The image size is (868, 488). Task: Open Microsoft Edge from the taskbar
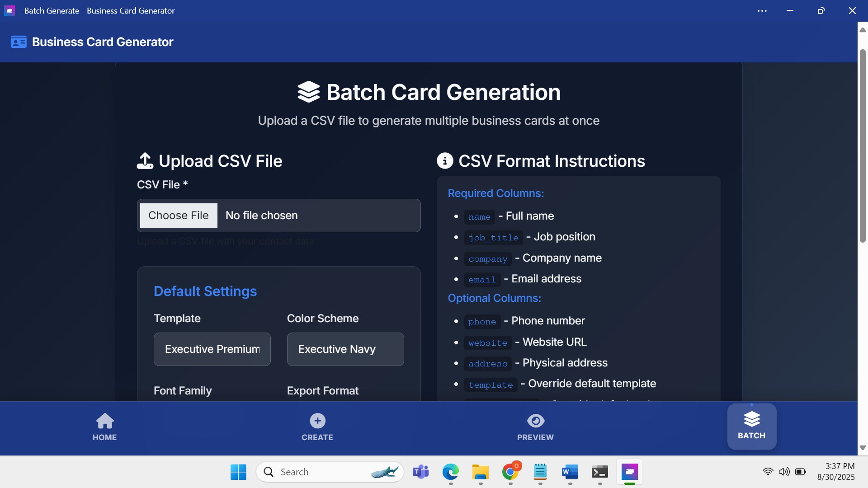point(450,472)
